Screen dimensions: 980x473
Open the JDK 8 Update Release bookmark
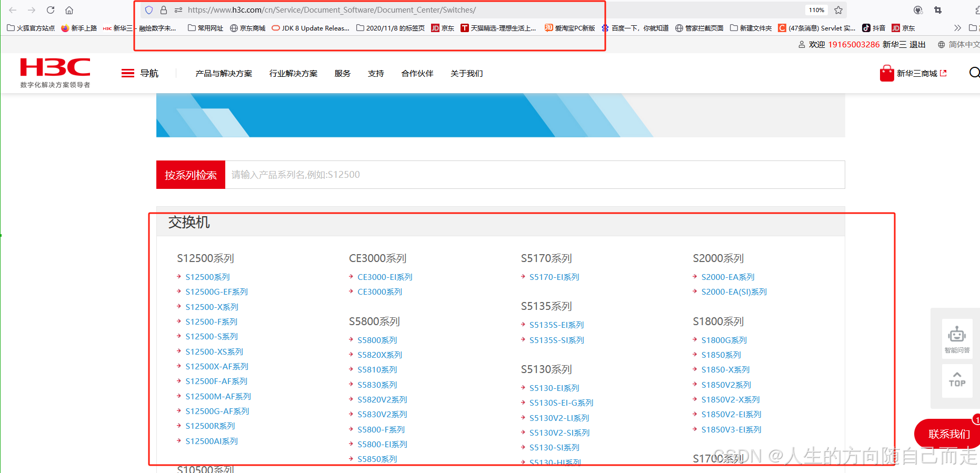tap(311, 28)
